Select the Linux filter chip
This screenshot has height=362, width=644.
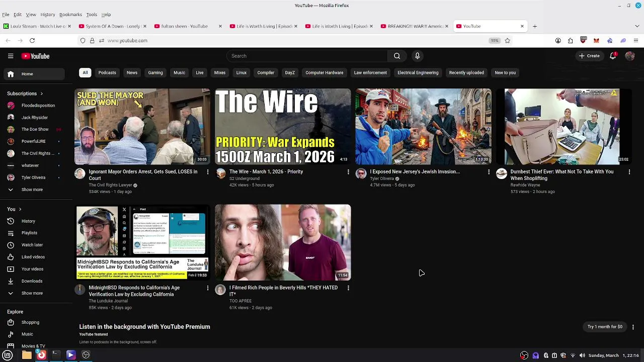tap(242, 72)
